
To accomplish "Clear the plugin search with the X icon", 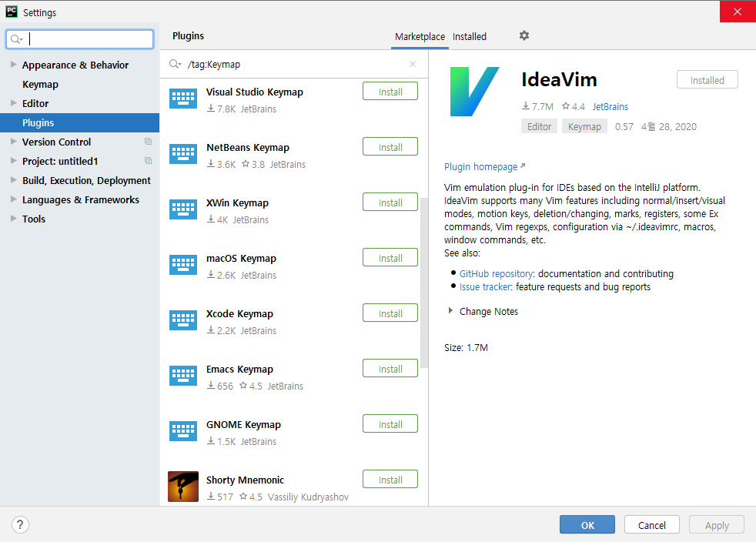I will (412, 64).
